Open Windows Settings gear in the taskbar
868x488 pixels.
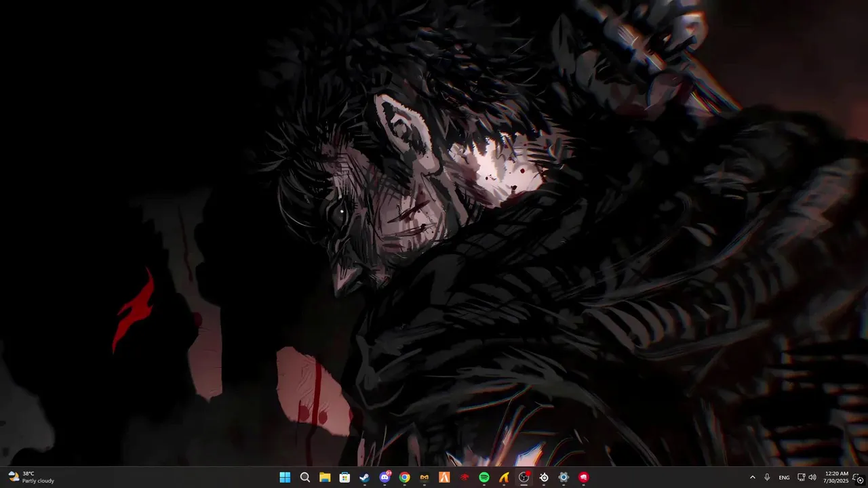pos(564,477)
